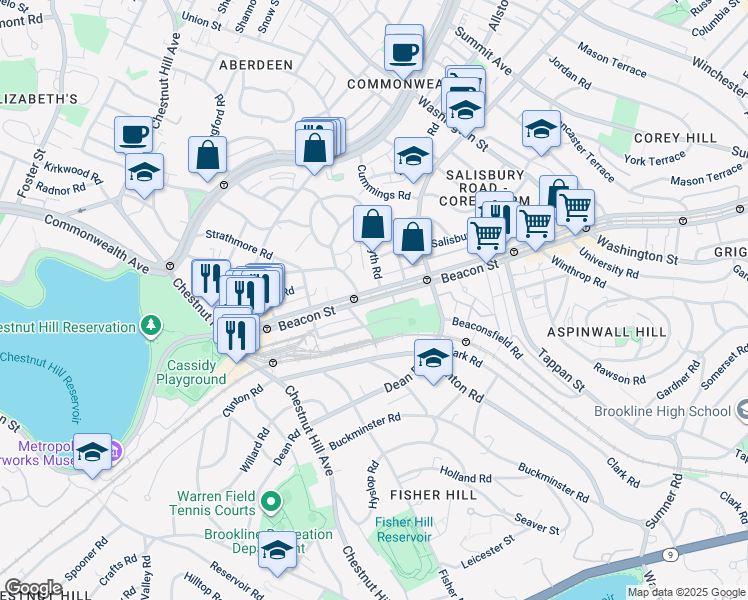Viewport: 748px width, 600px height.
Task: Select the restaurant marker beside Cassidy Playground
Action: pos(236,338)
